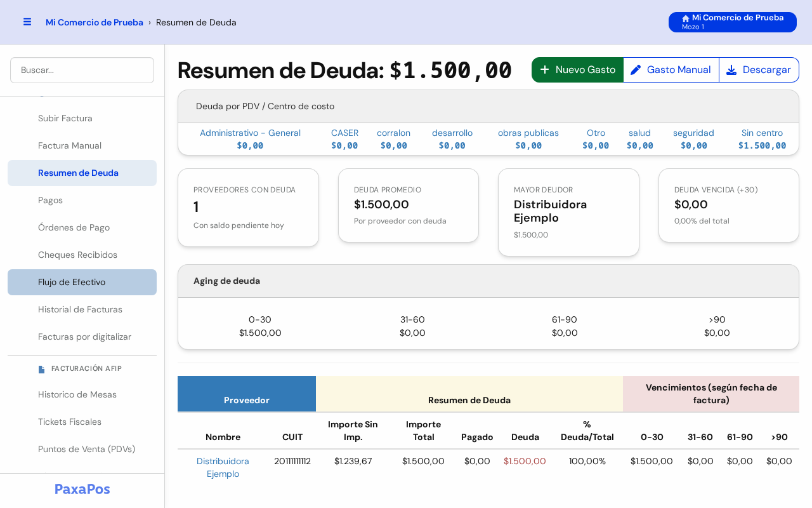Go to Mi Comercio de Prueba breadcrumb
The height and width of the screenshot is (508, 812).
[95, 22]
